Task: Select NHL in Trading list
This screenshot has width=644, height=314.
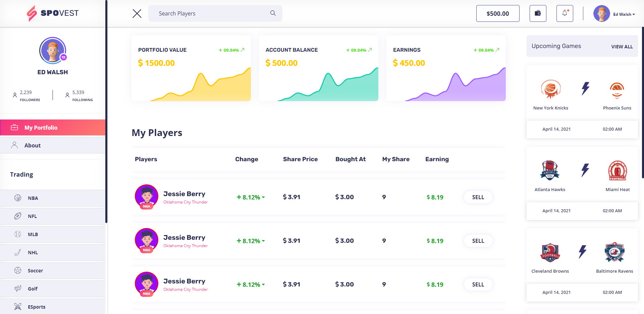Action: (x=53, y=253)
